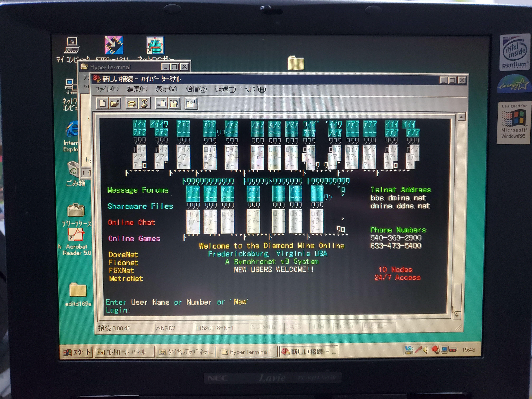This screenshot has height=399, width=532.
Task: Expand the 表示(V) View menu
Action: tap(166, 89)
